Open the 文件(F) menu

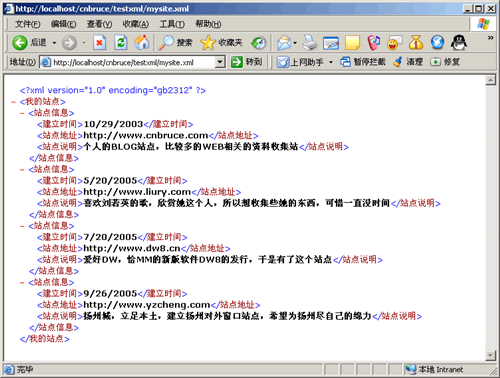[x=28, y=24]
